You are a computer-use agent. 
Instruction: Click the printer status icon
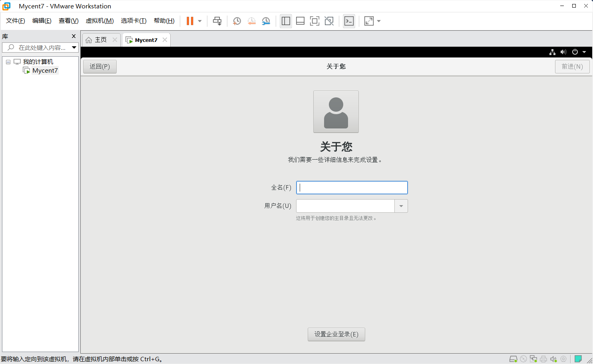(543, 359)
